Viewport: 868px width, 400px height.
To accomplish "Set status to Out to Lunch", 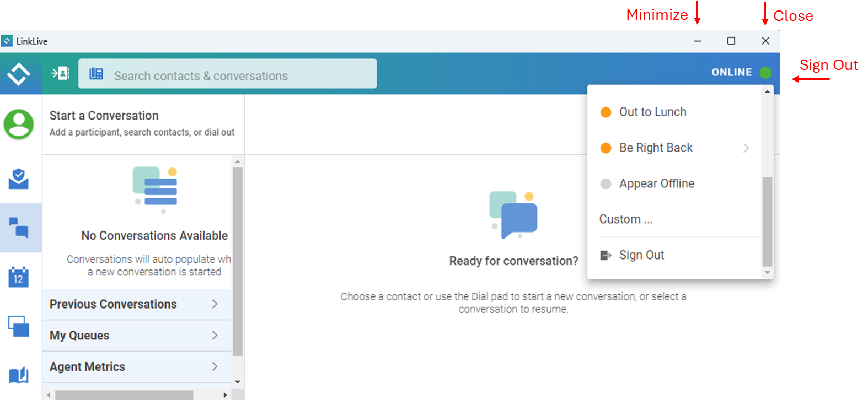I will pos(652,112).
